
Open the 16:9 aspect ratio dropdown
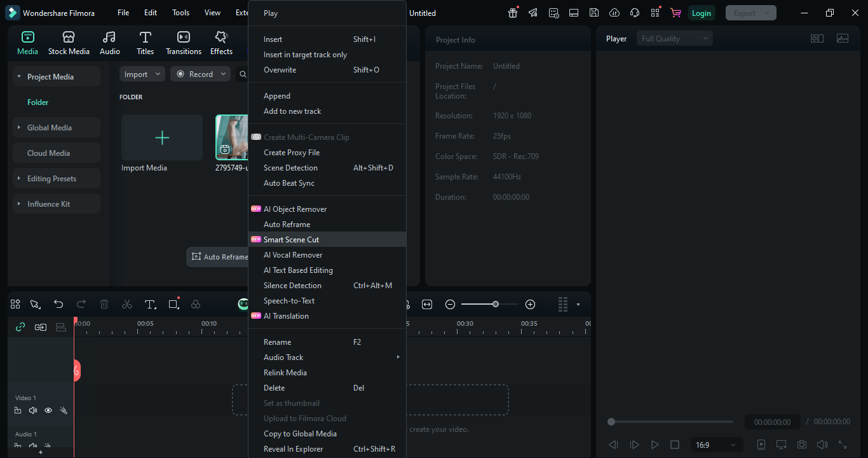tap(716, 445)
